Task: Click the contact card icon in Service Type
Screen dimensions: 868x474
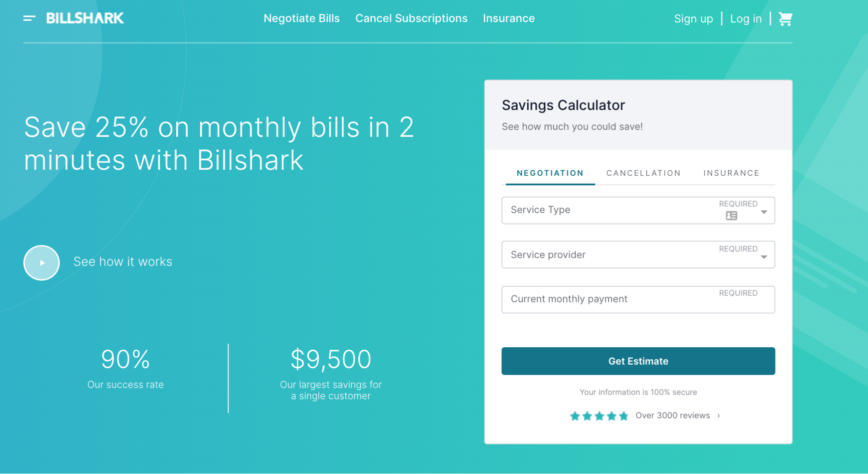Action: pyautogui.click(x=731, y=216)
